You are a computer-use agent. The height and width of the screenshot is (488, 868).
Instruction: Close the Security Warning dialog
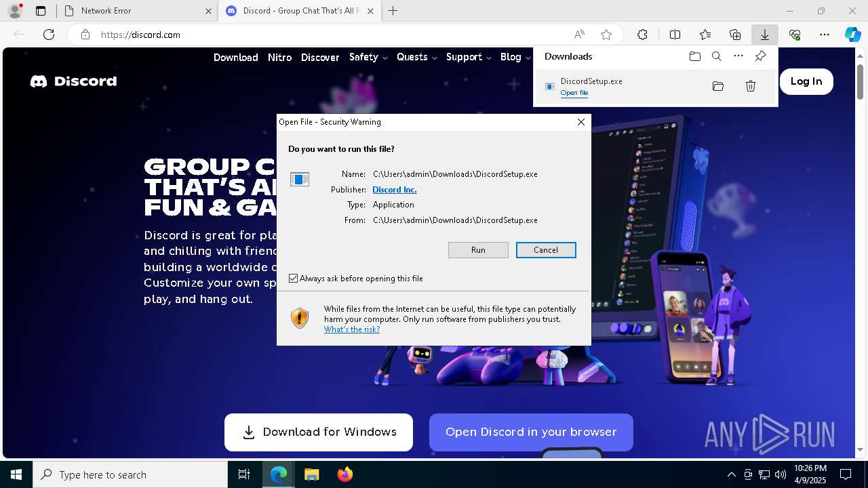pyautogui.click(x=581, y=122)
